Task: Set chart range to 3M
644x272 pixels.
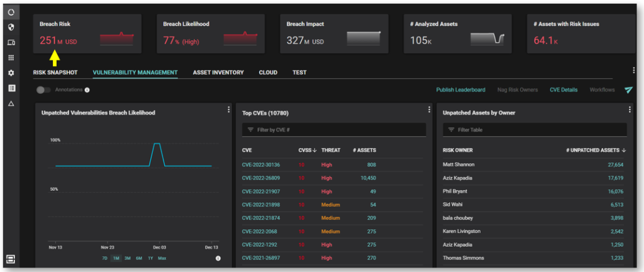Action: click(x=127, y=258)
